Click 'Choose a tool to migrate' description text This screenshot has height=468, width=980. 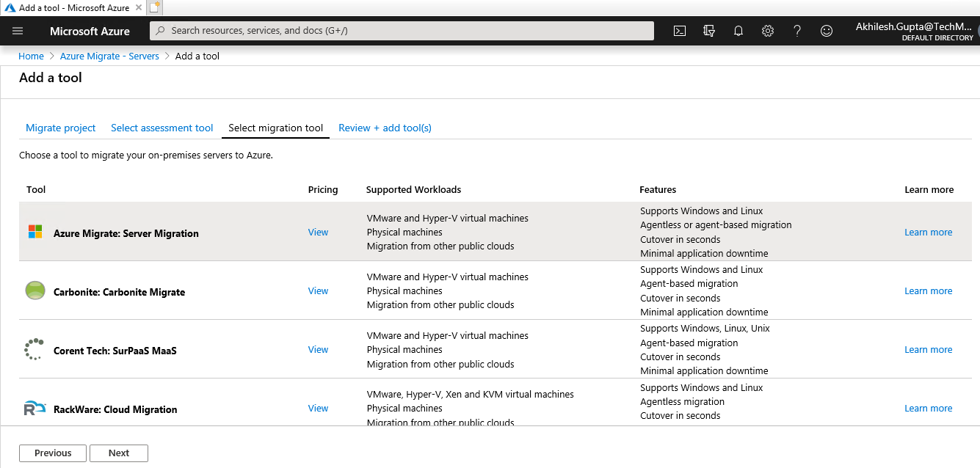146,155
